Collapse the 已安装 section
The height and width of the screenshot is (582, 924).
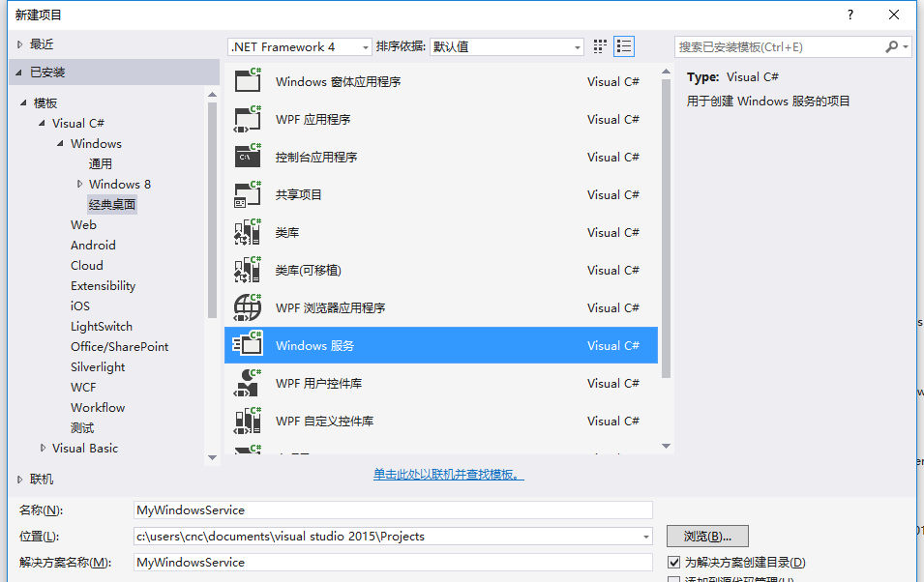click(x=18, y=73)
